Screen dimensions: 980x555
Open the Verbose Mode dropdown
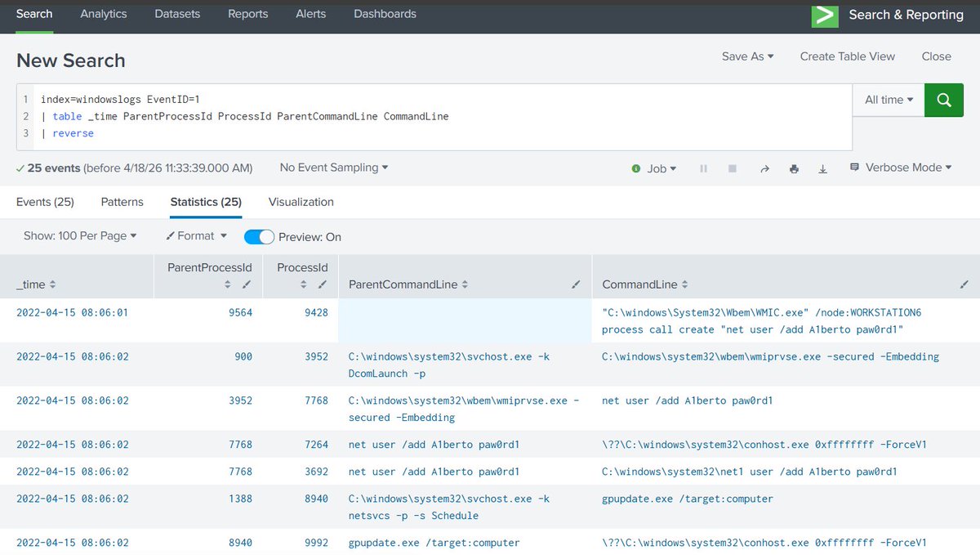pyautogui.click(x=901, y=167)
